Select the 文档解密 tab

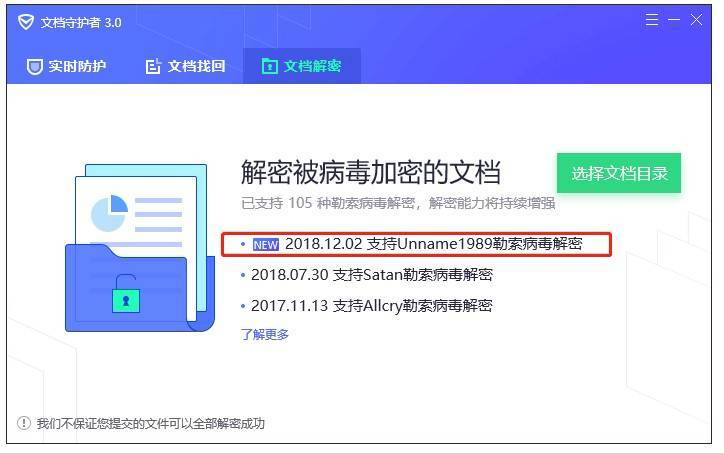[x=302, y=66]
